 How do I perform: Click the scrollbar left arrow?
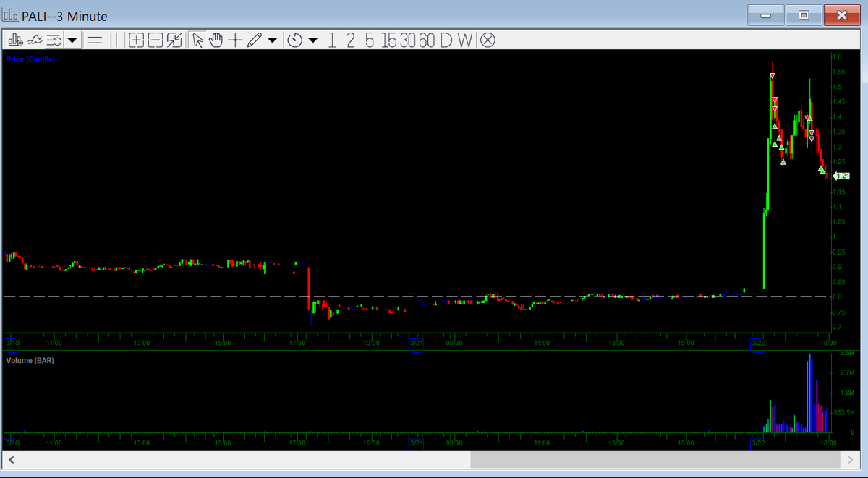10,459
